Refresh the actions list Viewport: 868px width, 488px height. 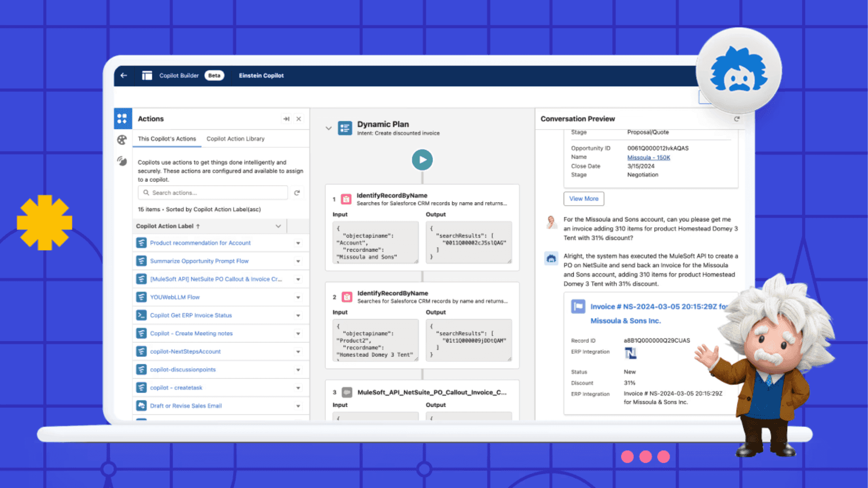[297, 193]
